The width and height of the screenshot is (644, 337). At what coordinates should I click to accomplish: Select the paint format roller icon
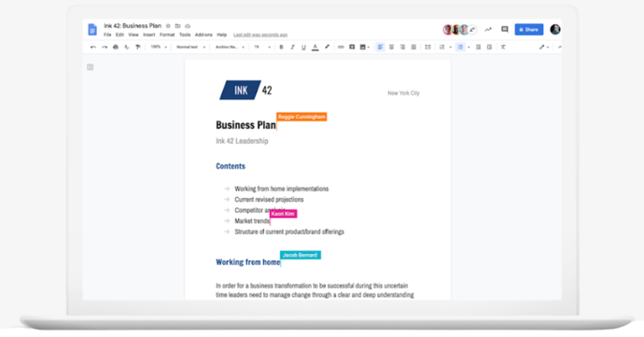[137, 48]
